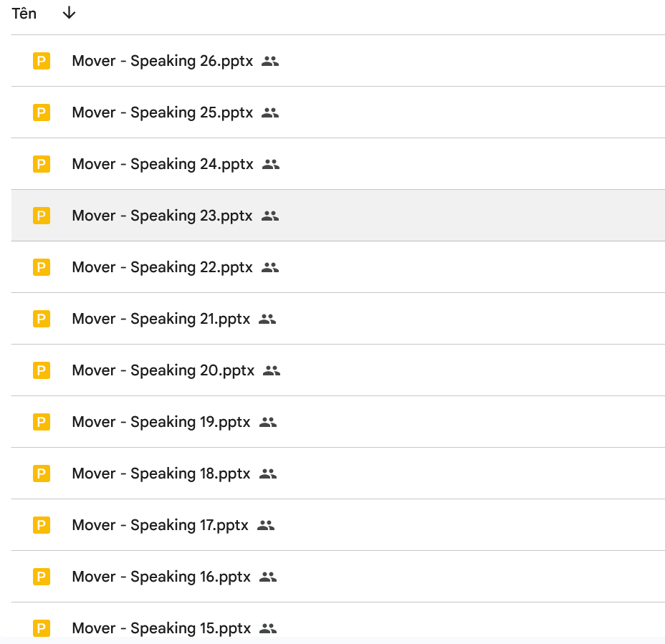665x644 pixels.
Task: Click PowerPoint icon for Mover - Speaking 26.pptx
Action: coord(42,61)
